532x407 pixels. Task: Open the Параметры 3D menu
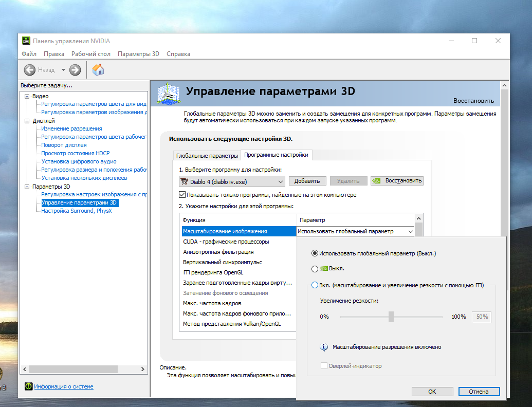pyautogui.click(x=138, y=54)
